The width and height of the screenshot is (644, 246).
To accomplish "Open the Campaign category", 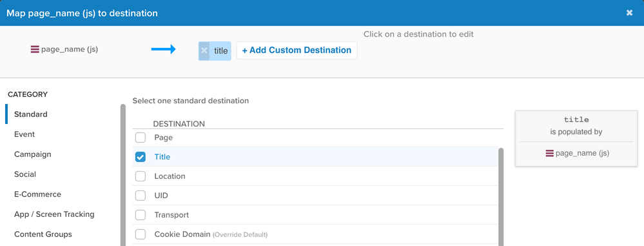I will [32, 154].
